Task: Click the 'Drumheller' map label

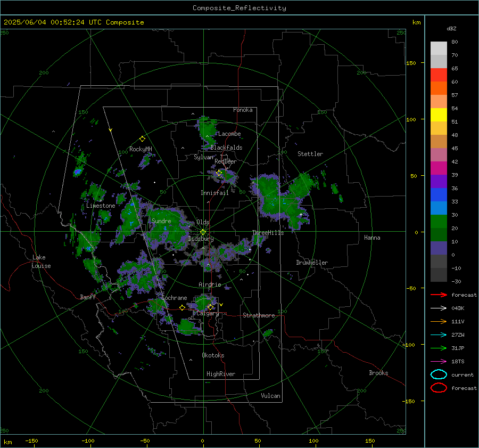Action: [x=312, y=263]
